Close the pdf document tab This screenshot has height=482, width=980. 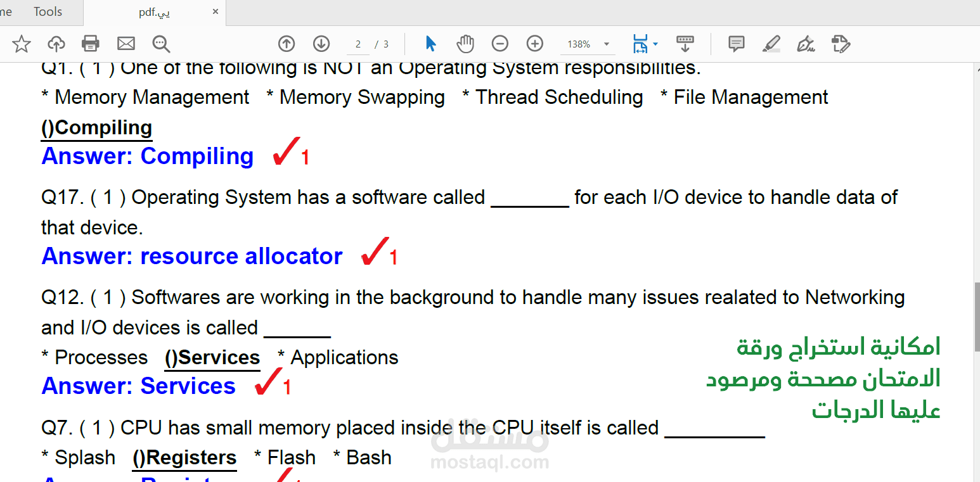point(216,11)
